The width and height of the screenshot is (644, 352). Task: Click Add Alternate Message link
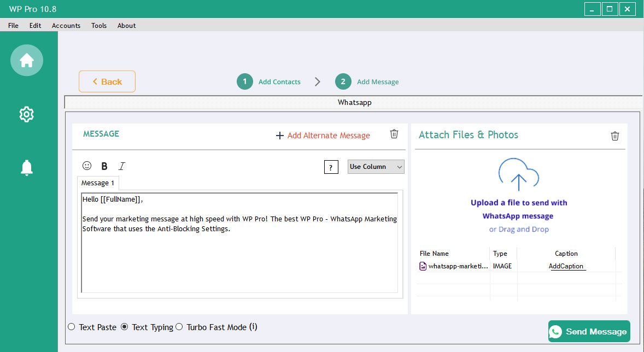pos(329,136)
